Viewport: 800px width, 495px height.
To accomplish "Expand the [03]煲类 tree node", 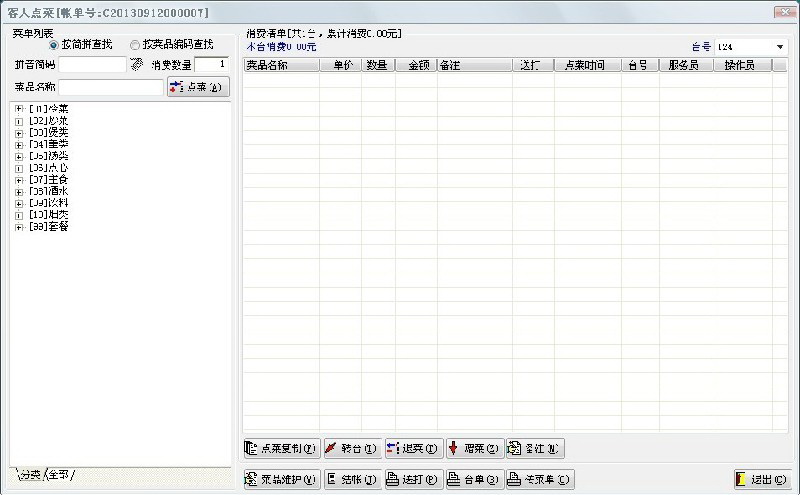I will [x=19, y=133].
